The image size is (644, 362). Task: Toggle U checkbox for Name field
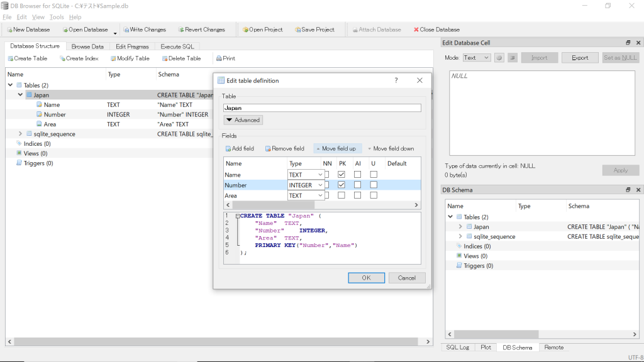[374, 175]
